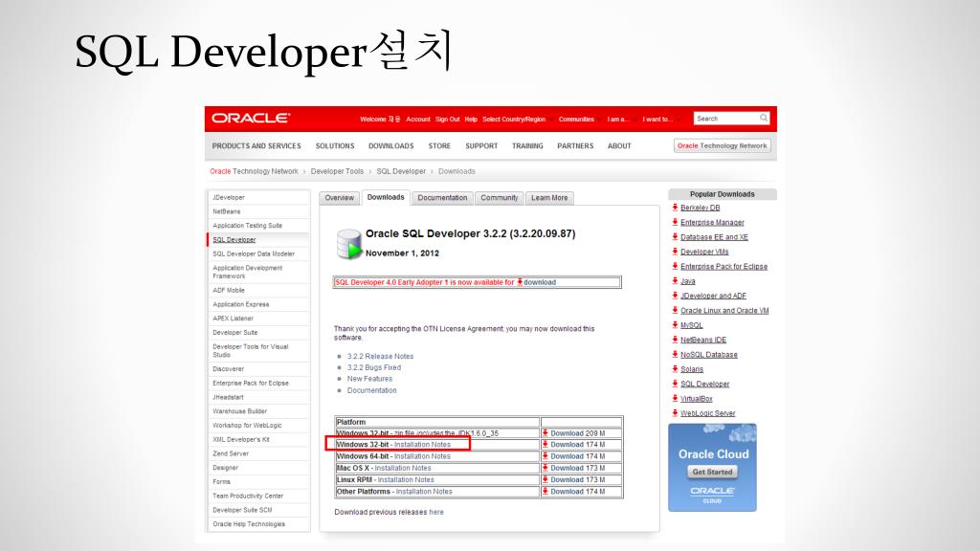Click the download arrow beside Solaris
The height and width of the screenshot is (551, 980).
675,368
